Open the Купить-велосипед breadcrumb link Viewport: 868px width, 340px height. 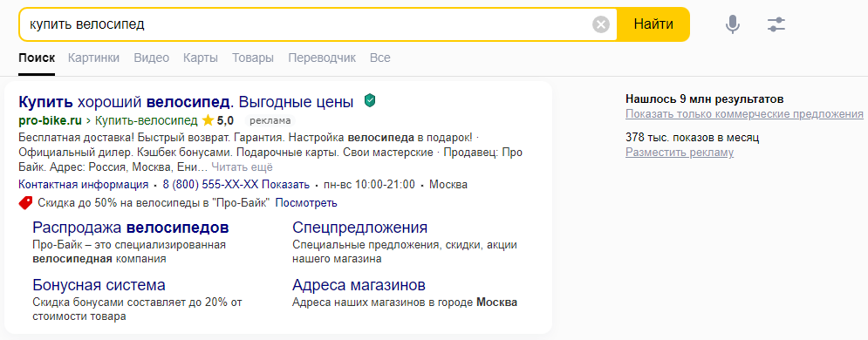(x=147, y=120)
